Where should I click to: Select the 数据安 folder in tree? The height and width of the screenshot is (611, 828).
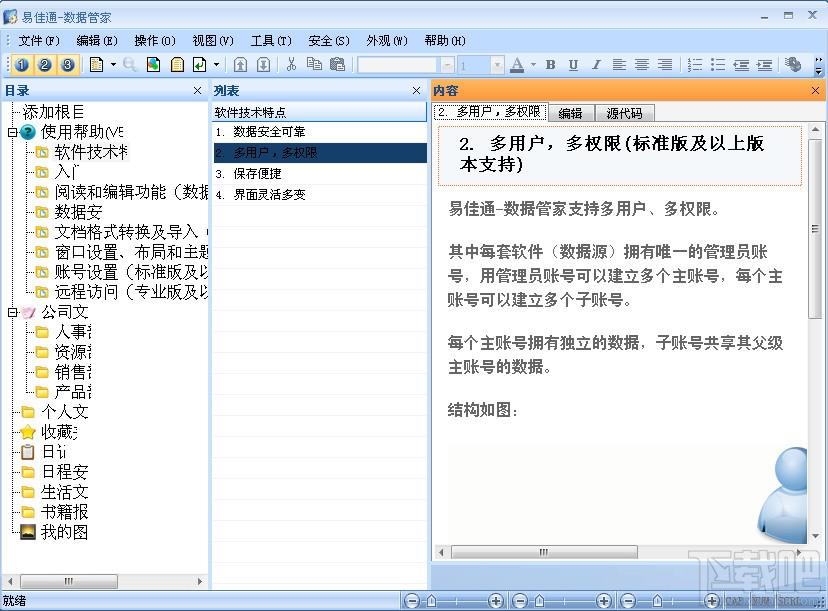[x=78, y=212]
